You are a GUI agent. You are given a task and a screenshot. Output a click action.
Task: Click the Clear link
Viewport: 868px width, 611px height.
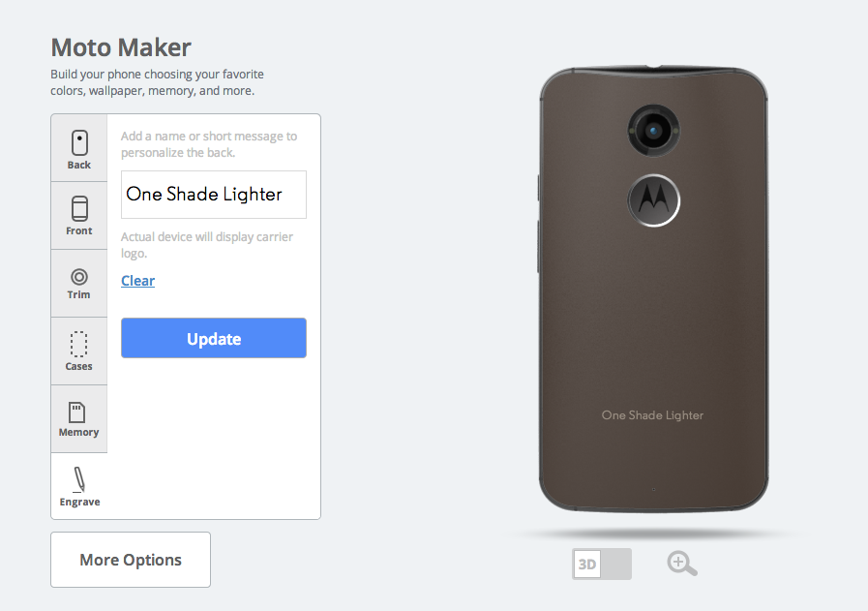(137, 281)
